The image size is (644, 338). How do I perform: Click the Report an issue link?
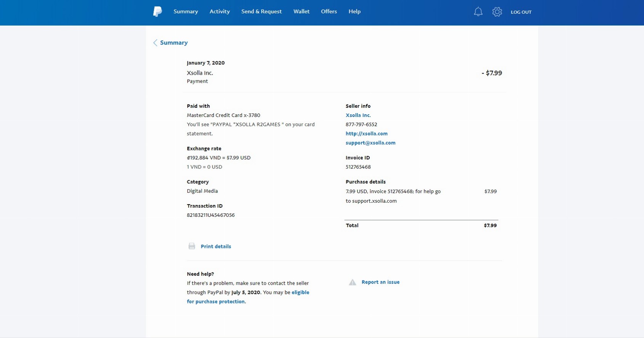380,282
